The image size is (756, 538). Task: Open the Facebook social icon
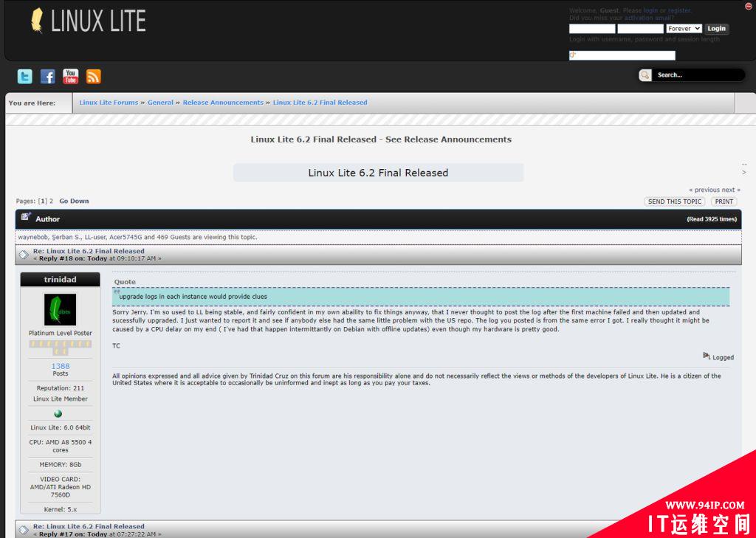coord(48,77)
